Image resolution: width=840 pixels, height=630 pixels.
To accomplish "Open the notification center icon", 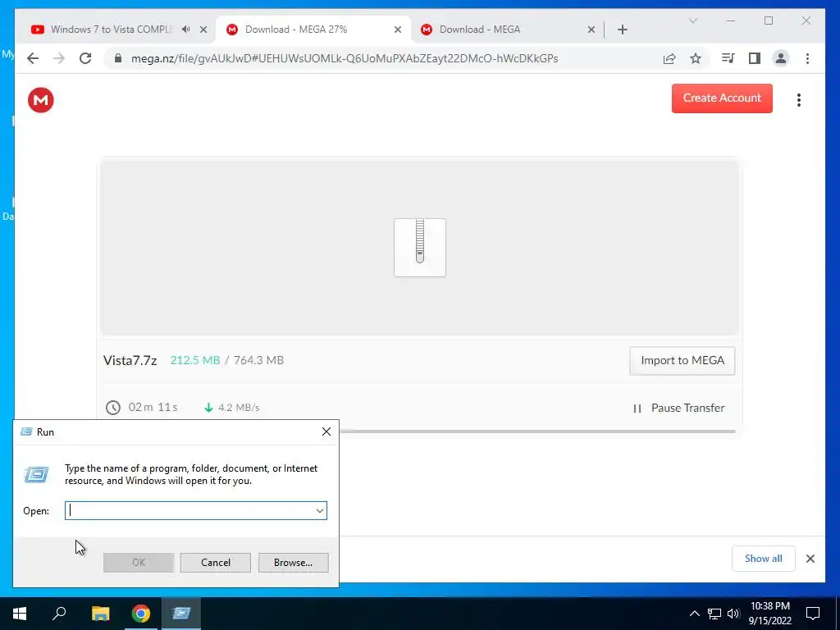I will pos(813,614).
